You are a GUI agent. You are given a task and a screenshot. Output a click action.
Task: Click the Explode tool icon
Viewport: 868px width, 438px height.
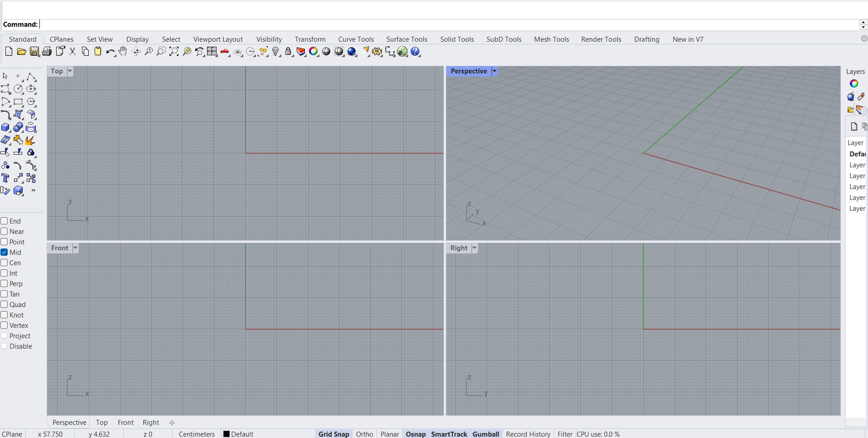pyautogui.click(x=30, y=140)
